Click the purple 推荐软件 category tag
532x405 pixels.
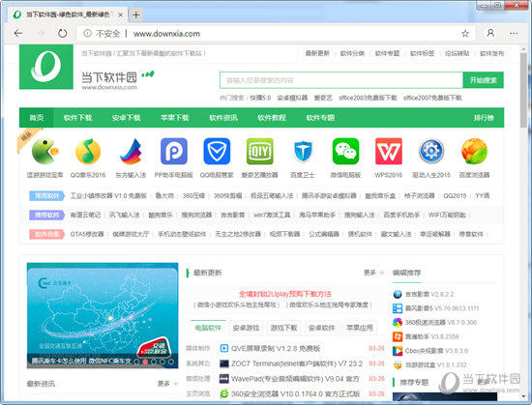46,215
